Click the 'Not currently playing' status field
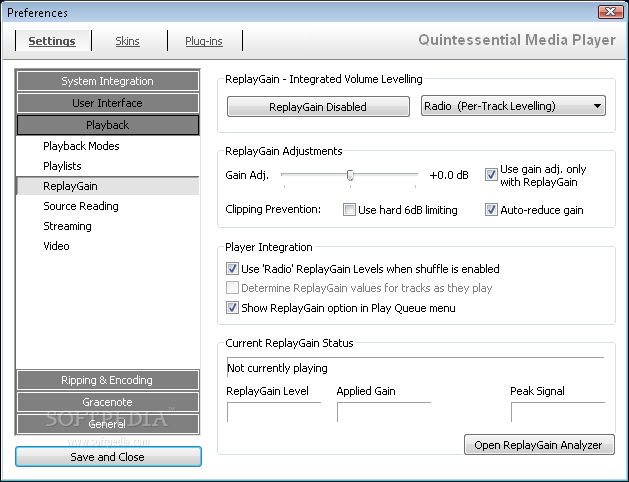This screenshot has height=482, width=629. pyautogui.click(x=416, y=368)
